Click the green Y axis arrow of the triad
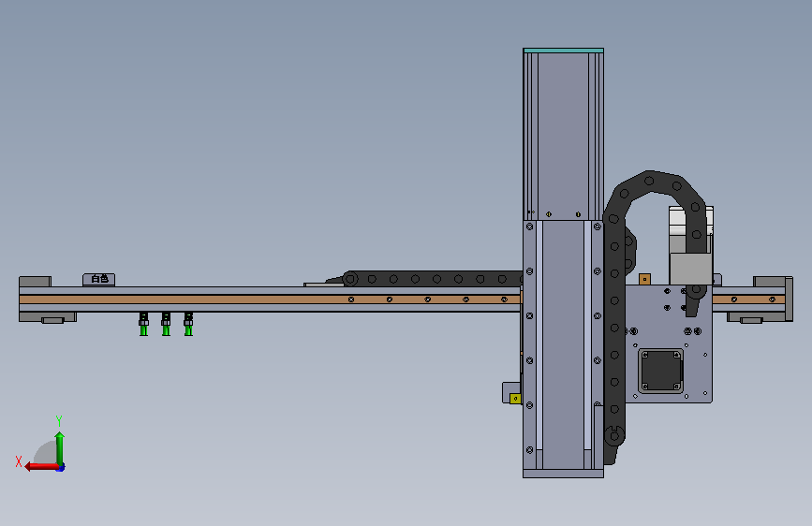This screenshot has height=526, width=812. click(x=60, y=448)
